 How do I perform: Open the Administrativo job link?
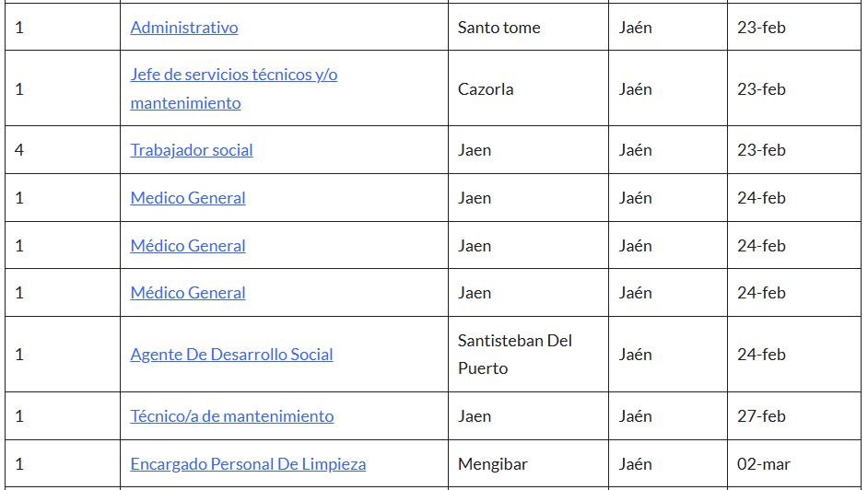pos(184,28)
